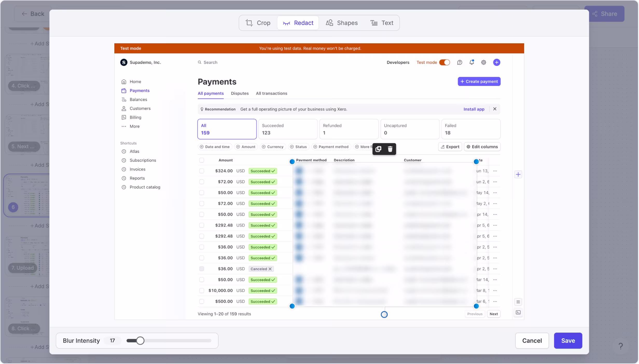Save the redaction edits
The image size is (639, 364).
coord(568,340)
